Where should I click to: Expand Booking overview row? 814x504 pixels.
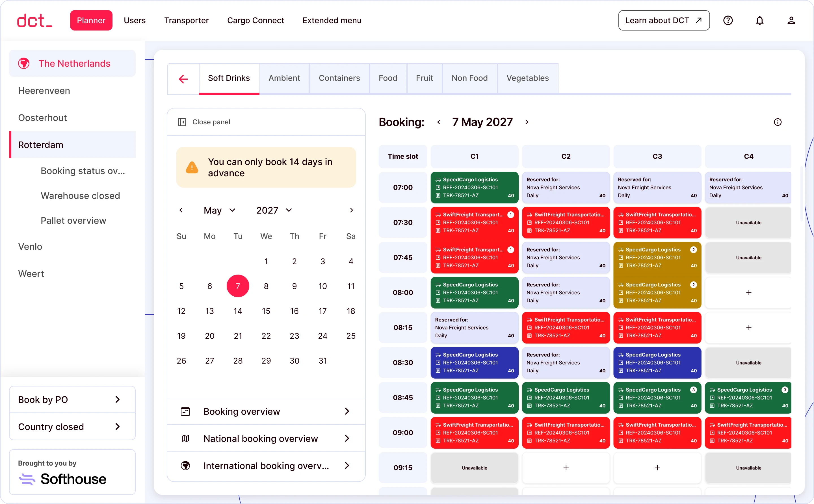pos(266,411)
